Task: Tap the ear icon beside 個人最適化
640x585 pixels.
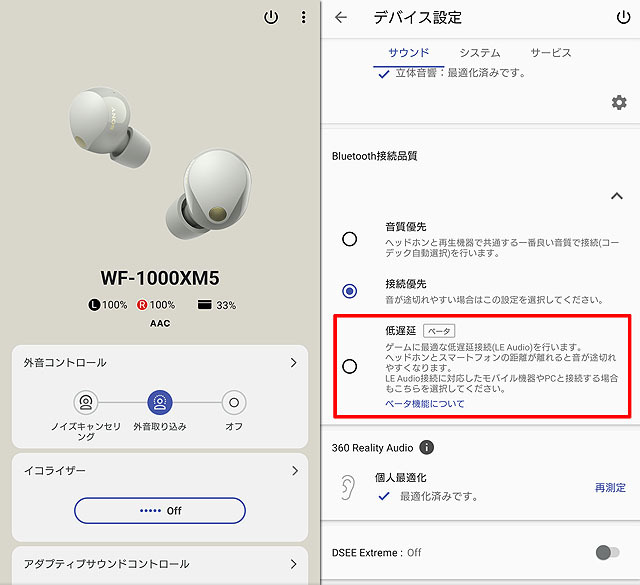Action: pos(347,487)
